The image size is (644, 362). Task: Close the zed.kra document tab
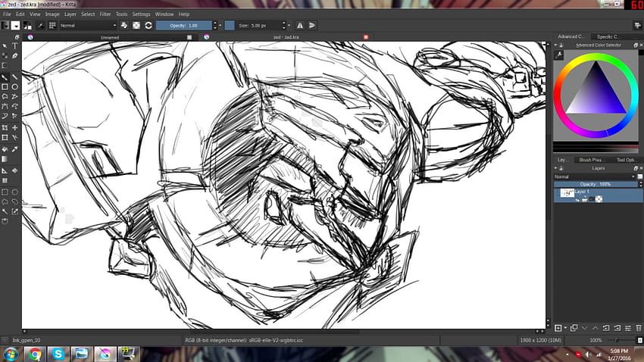tap(366, 37)
